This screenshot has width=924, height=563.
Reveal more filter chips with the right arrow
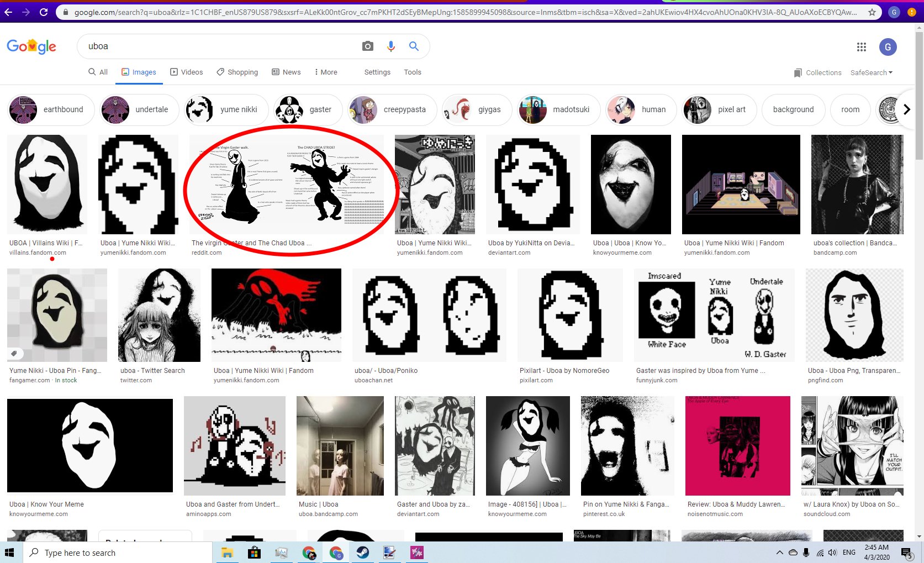(906, 109)
